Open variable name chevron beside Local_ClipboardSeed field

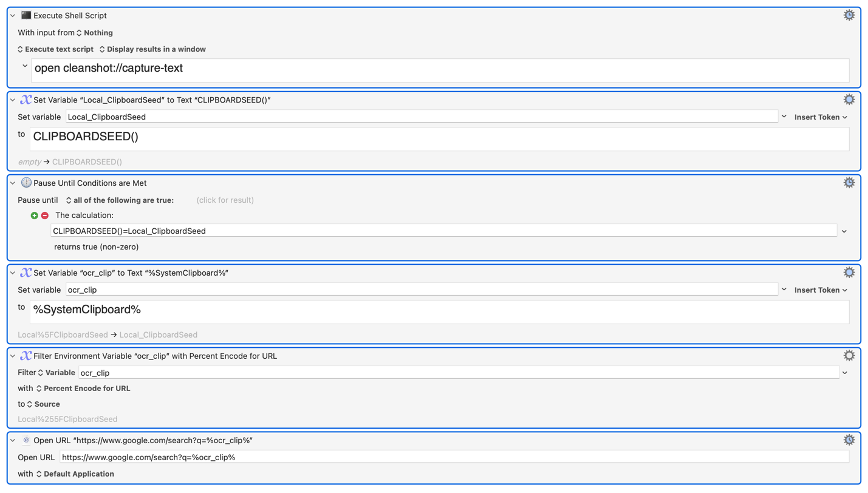pyautogui.click(x=784, y=117)
